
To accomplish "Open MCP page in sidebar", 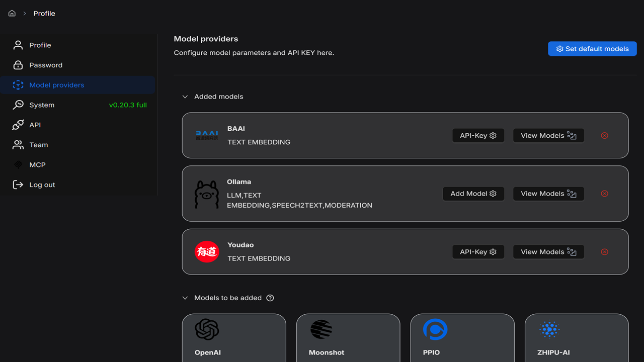I will click(x=77, y=165).
